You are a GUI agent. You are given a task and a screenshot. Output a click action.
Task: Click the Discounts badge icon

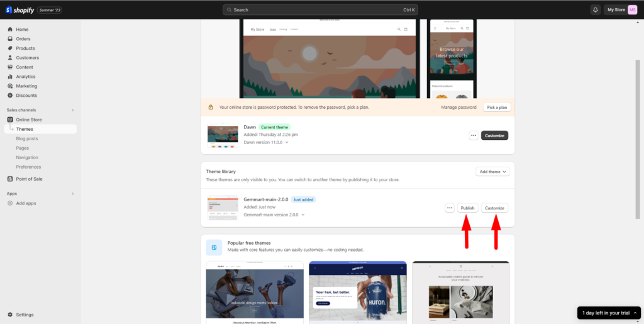pos(10,96)
